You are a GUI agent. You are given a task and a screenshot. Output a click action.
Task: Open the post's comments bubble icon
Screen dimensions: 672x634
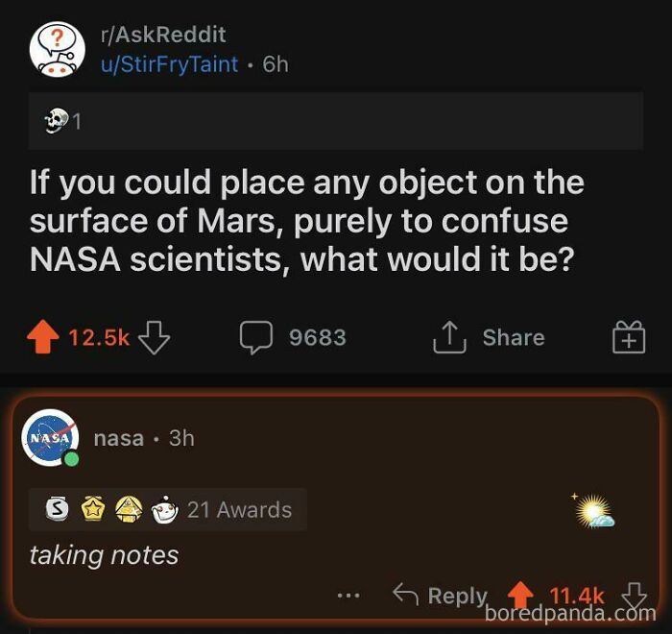pyautogui.click(x=256, y=337)
